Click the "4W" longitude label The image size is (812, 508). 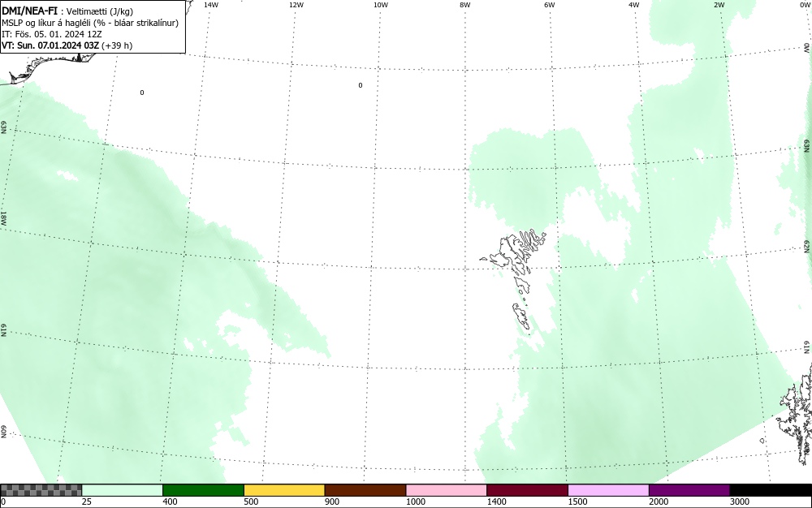[x=634, y=5]
